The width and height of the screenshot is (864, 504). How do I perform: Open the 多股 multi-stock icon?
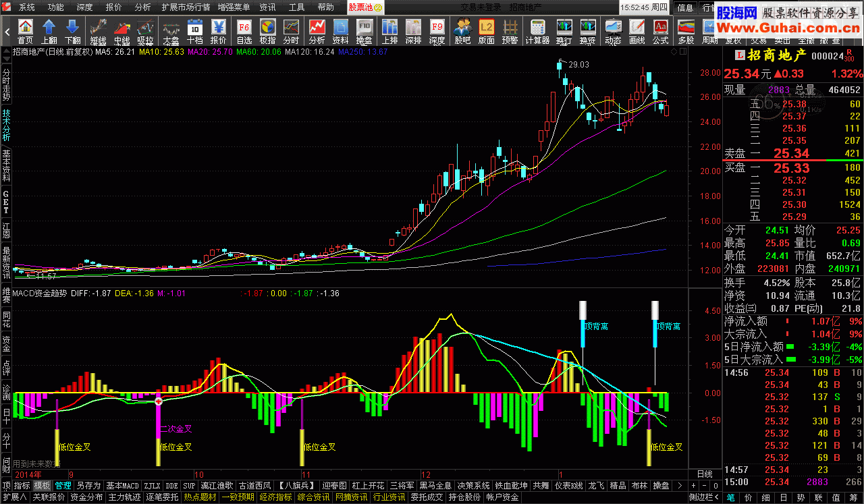[686, 31]
